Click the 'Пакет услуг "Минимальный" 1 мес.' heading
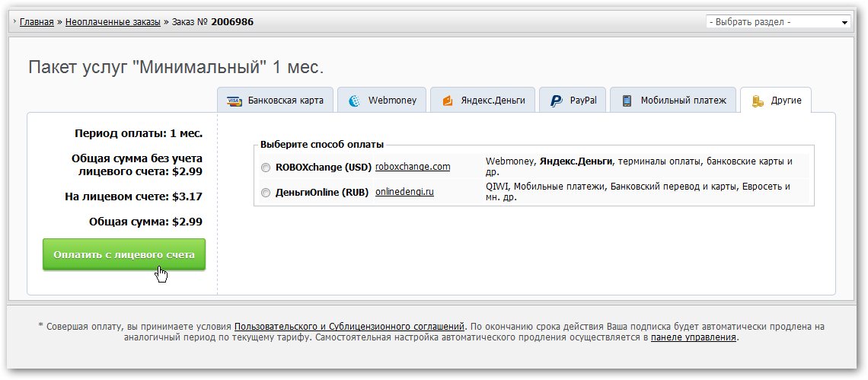The width and height of the screenshot is (868, 380). [x=176, y=68]
